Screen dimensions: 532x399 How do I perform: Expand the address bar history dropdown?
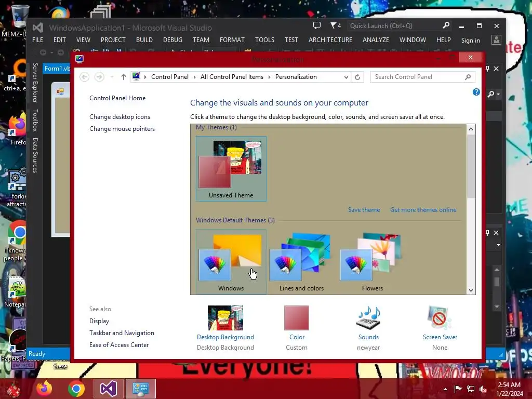click(346, 77)
